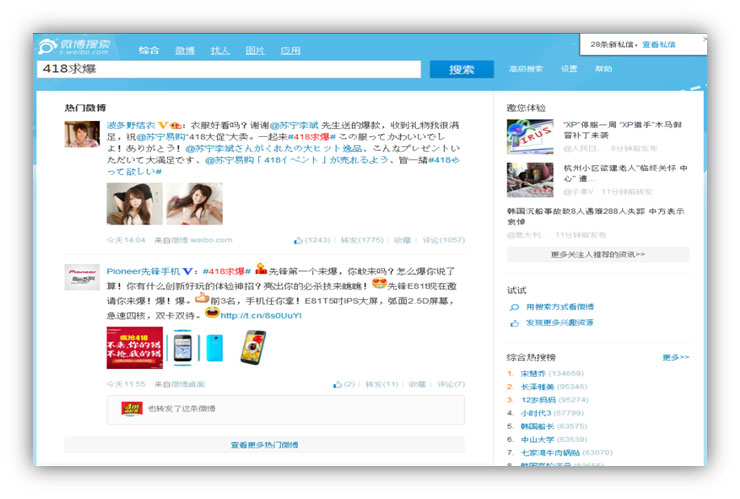Expand 查看更多热门微博
The width and height of the screenshot is (740, 499).
coord(264,444)
